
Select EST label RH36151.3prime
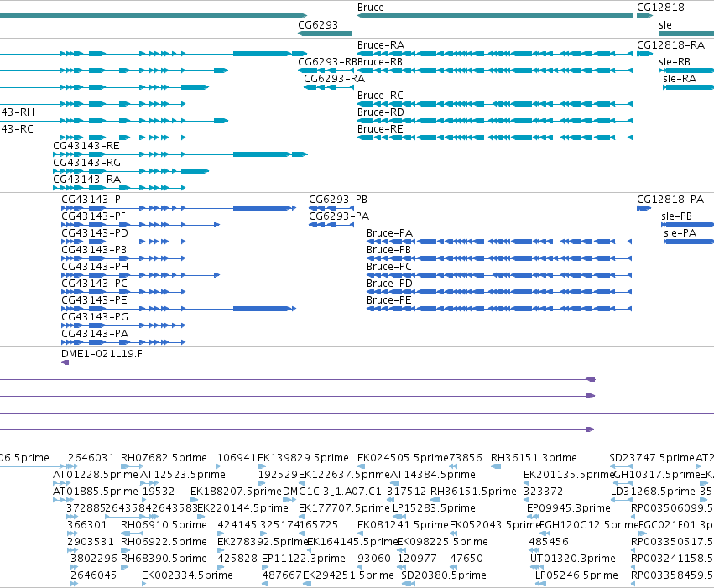click(534, 458)
